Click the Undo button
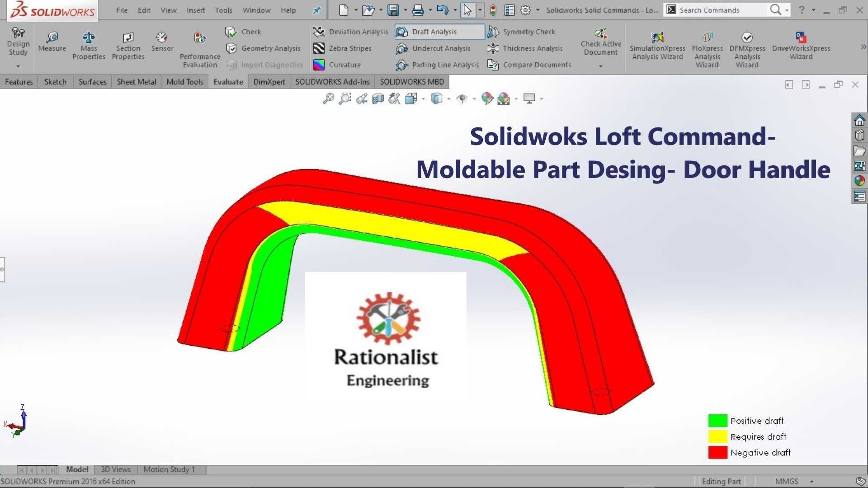 coord(443,10)
